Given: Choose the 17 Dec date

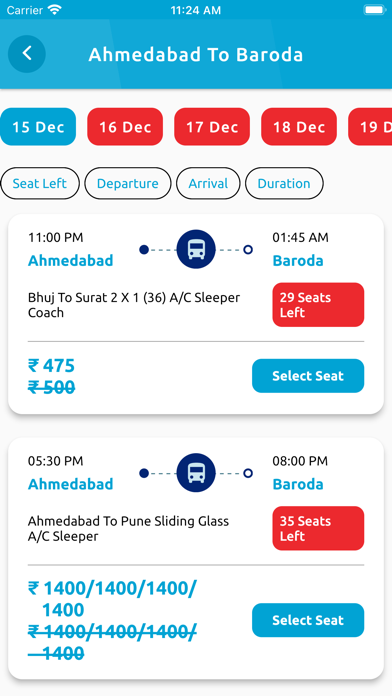Looking at the screenshot, I should pyautogui.click(x=212, y=127).
